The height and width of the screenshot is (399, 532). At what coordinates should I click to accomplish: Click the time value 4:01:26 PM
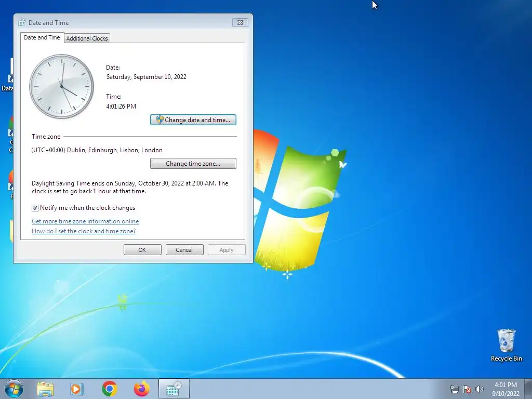pos(121,106)
